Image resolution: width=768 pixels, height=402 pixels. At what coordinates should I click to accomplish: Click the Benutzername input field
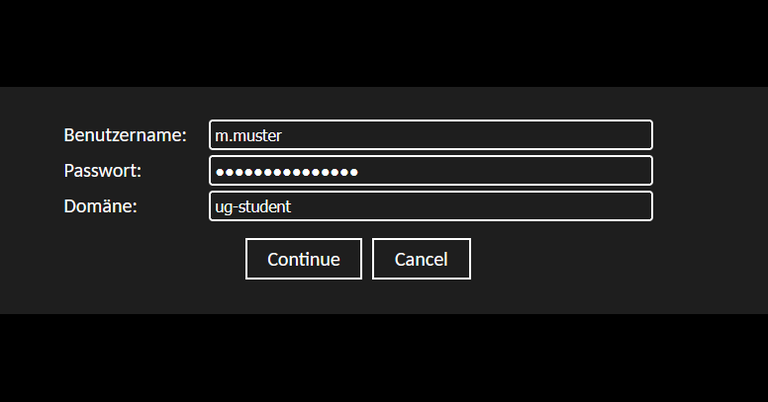pyautogui.click(x=430, y=135)
